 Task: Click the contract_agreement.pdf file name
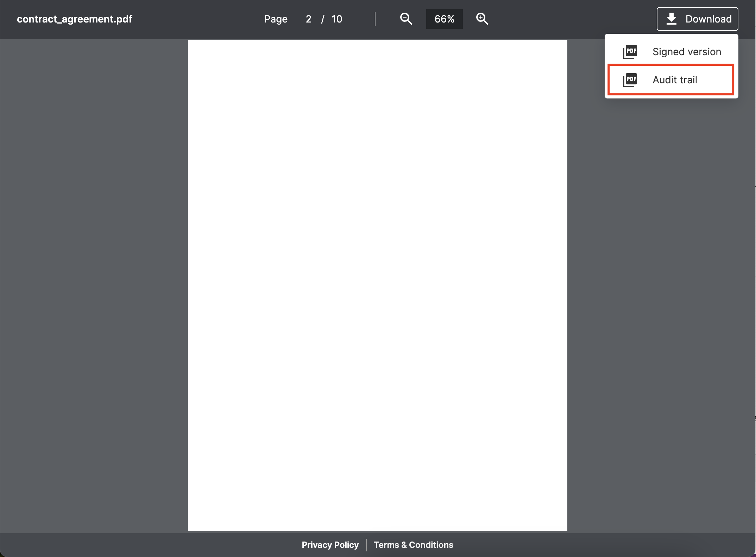coord(75,19)
